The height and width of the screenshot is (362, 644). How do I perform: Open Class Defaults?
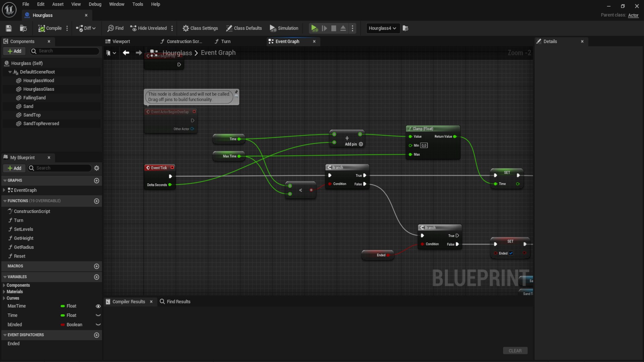pos(244,28)
